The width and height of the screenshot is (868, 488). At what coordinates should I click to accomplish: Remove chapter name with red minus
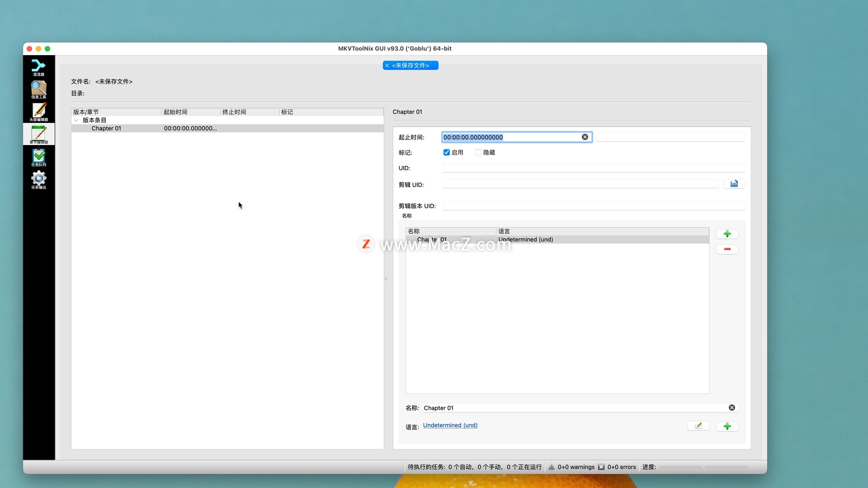click(727, 249)
